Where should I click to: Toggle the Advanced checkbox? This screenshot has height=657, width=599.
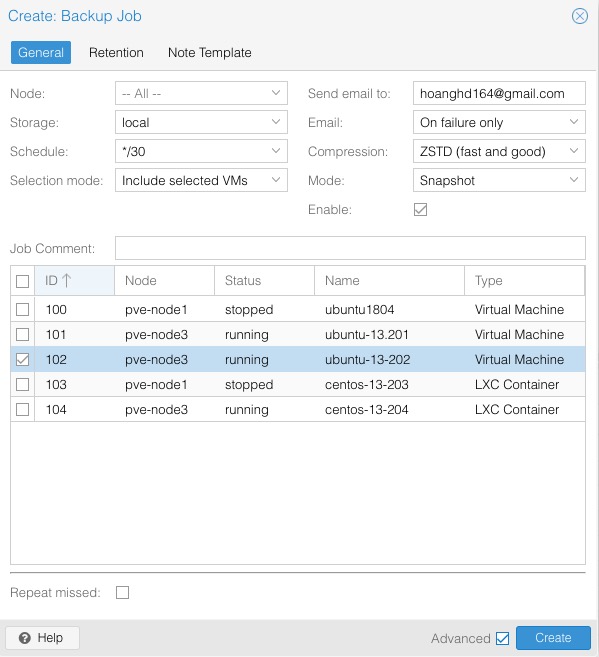click(502, 639)
